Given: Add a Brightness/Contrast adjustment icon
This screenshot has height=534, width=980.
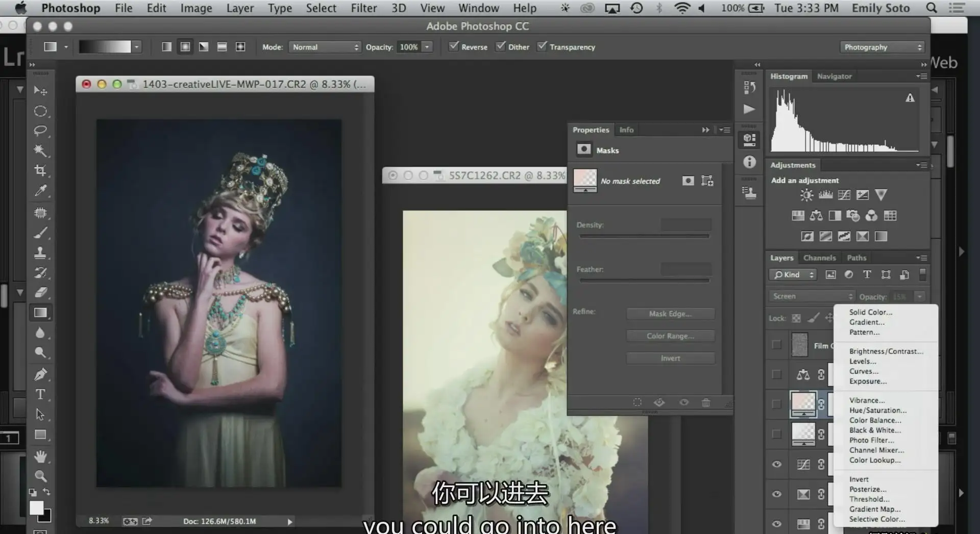Looking at the screenshot, I should [806, 195].
